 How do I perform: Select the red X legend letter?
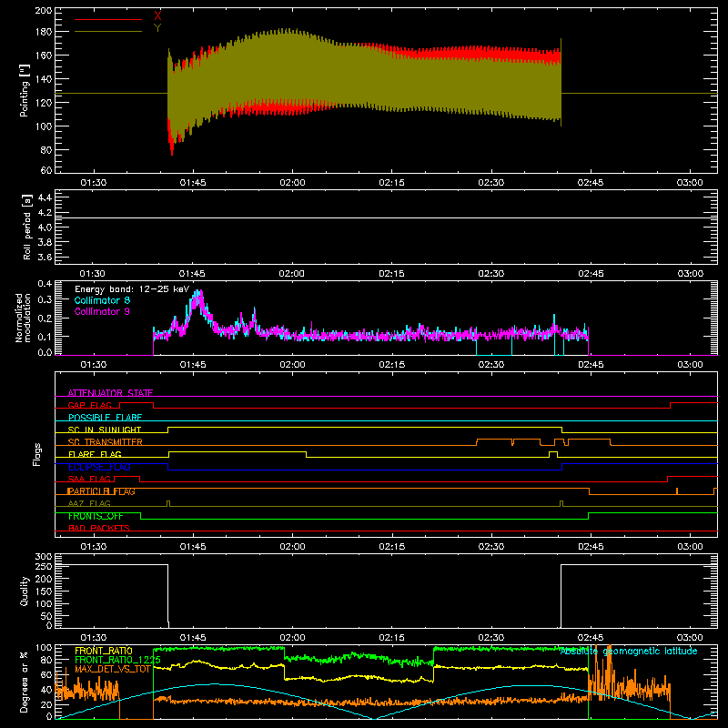157,16
